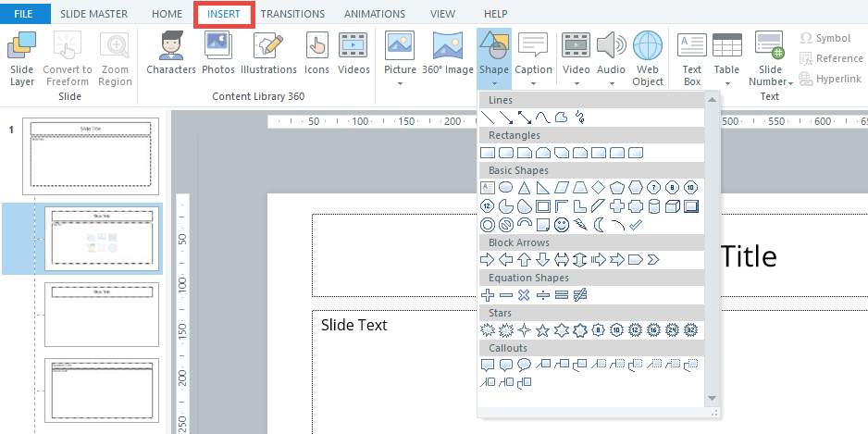This screenshot has width=868, height=434.
Task: Pick the 5-Point Star shape
Action: [542, 330]
